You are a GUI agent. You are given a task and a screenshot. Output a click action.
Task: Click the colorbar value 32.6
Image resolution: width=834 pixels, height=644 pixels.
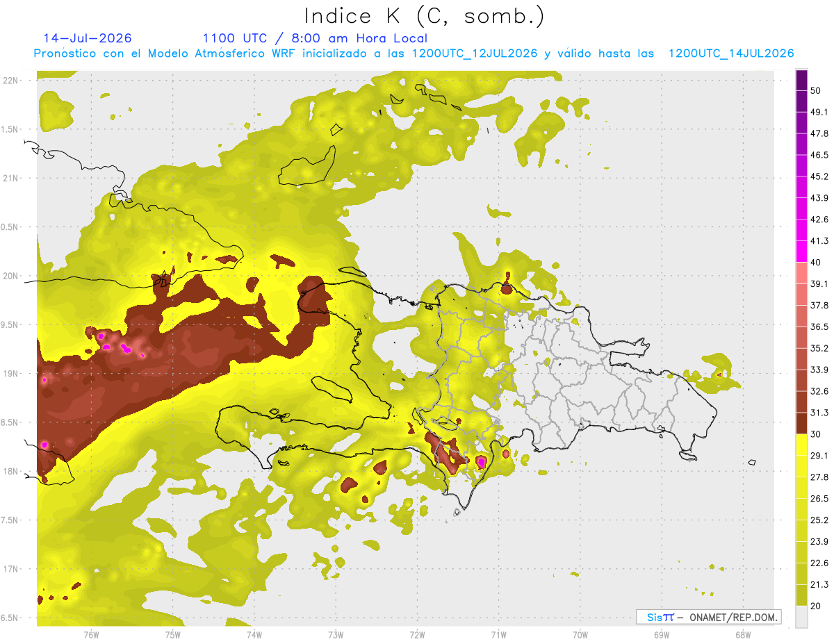click(819, 391)
